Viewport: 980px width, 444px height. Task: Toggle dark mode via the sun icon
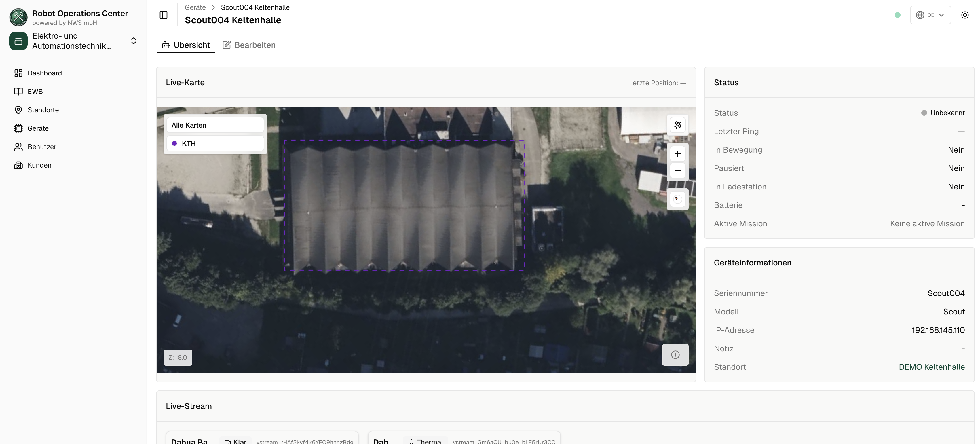(965, 15)
